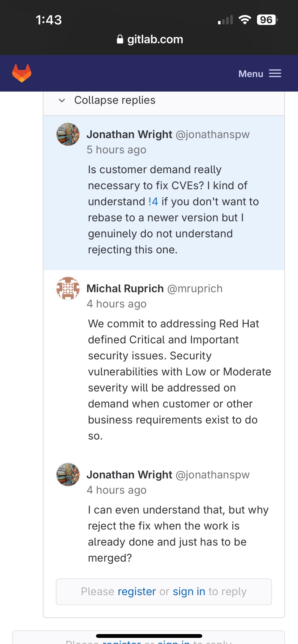Screen dimensions: 298x644
Task: Click the Collapse replies text
Action: pos(115,100)
